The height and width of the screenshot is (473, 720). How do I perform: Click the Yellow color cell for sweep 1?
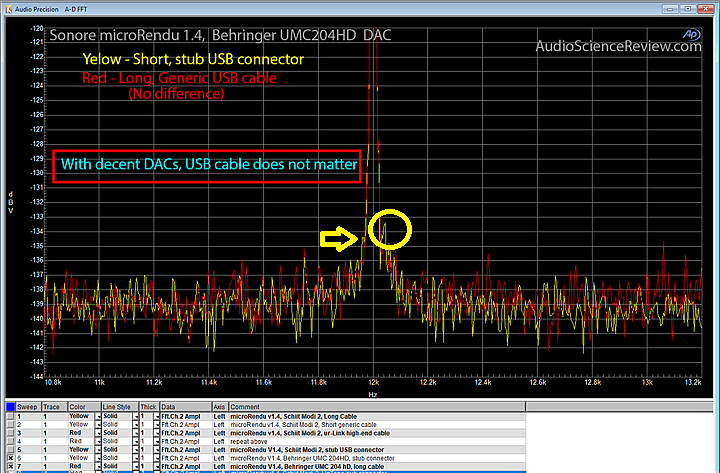(79, 416)
